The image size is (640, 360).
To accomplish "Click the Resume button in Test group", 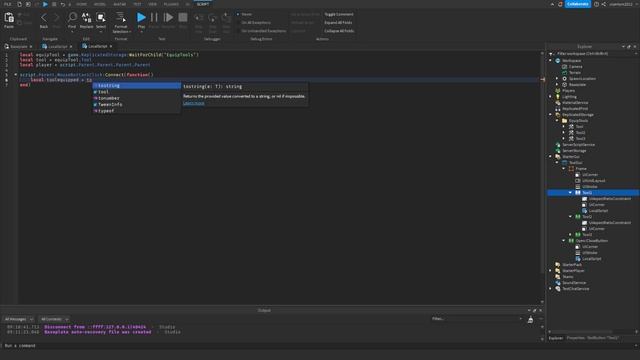I will (168, 17).
